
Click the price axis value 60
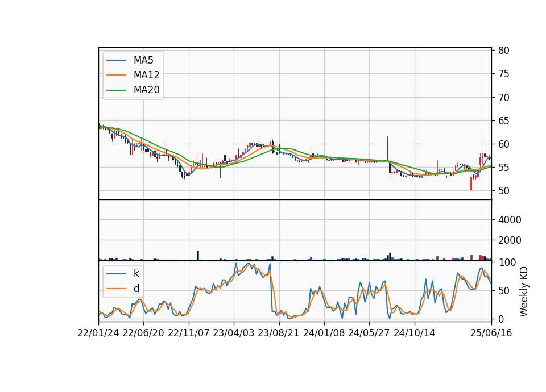pos(503,144)
